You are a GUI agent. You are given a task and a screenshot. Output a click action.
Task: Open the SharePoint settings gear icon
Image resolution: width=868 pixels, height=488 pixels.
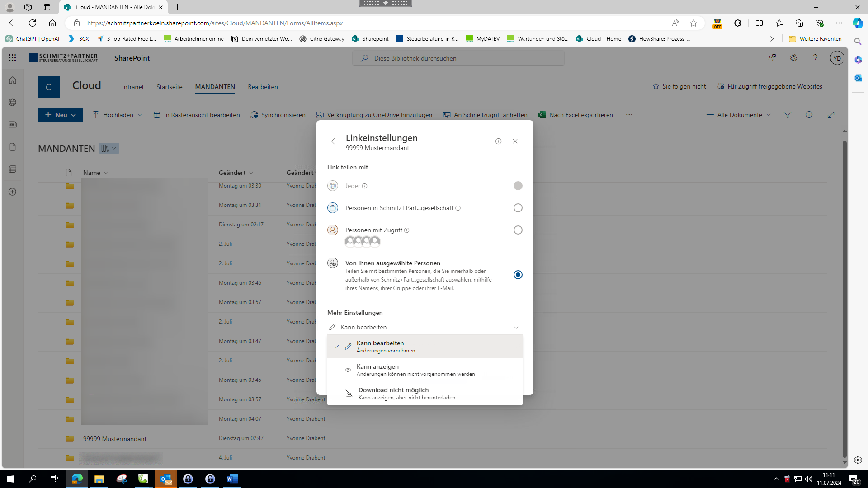(x=794, y=58)
